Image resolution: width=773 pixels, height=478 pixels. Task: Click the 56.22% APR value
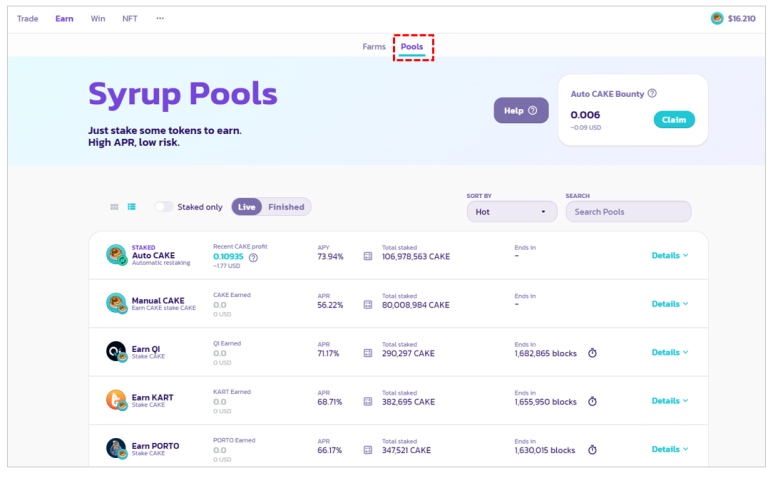click(330, 305)
